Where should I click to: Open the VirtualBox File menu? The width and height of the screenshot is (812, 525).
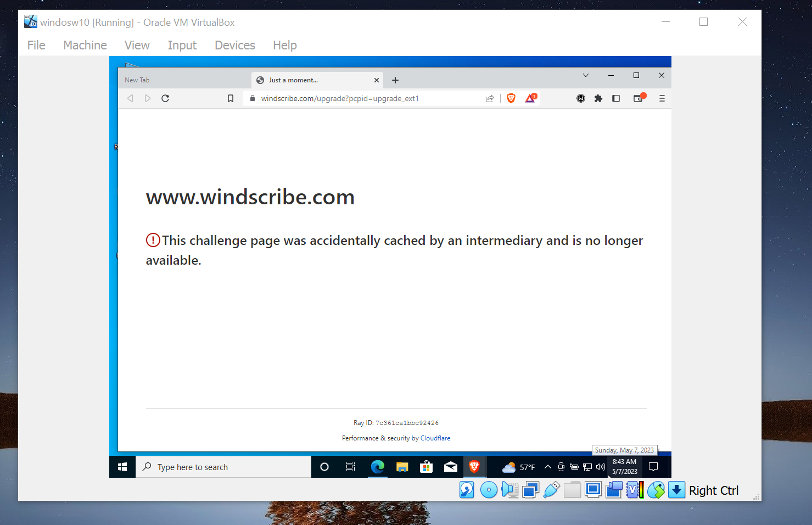pyautogui.click(x=36, y=45)
